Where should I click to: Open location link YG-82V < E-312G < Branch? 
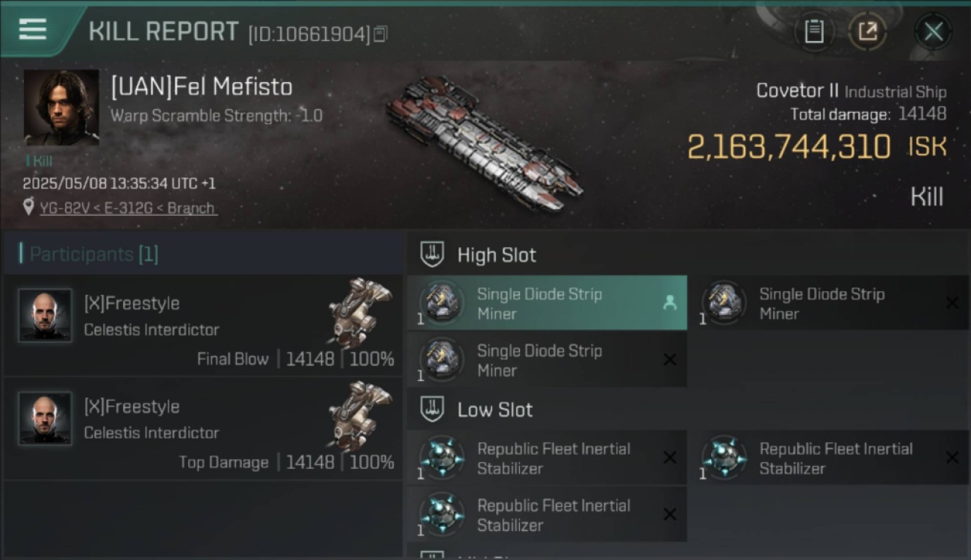click(x=127, y=208)
